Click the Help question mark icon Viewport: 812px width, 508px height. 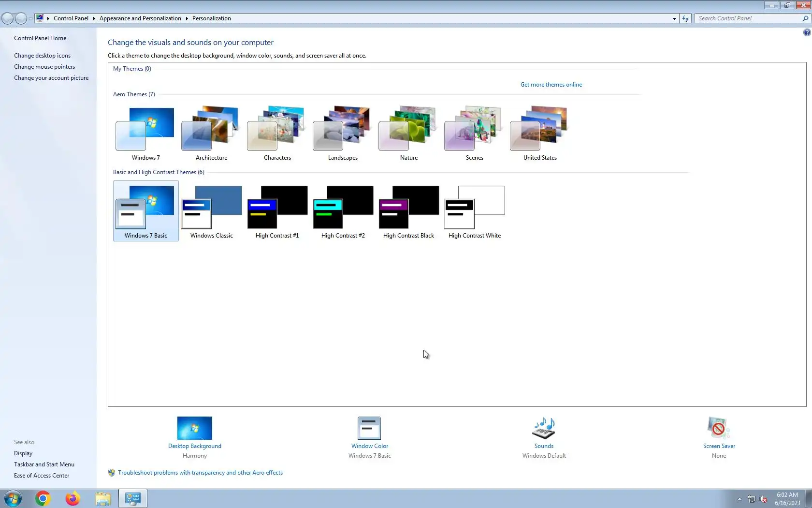point(807,32)
